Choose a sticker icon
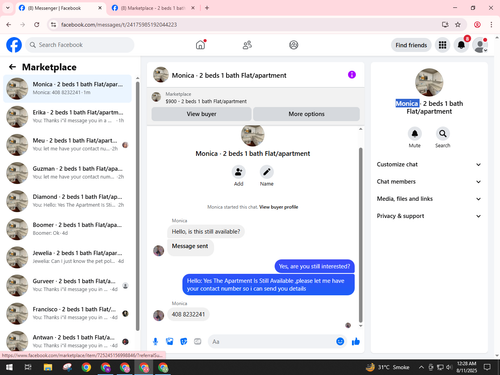The image size is (500, 375). click(184, 341)
